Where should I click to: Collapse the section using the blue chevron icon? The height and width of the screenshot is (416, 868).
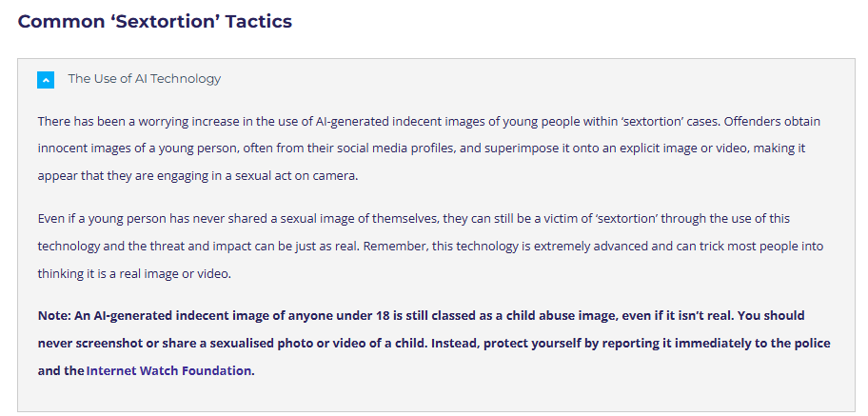(46, 80)
